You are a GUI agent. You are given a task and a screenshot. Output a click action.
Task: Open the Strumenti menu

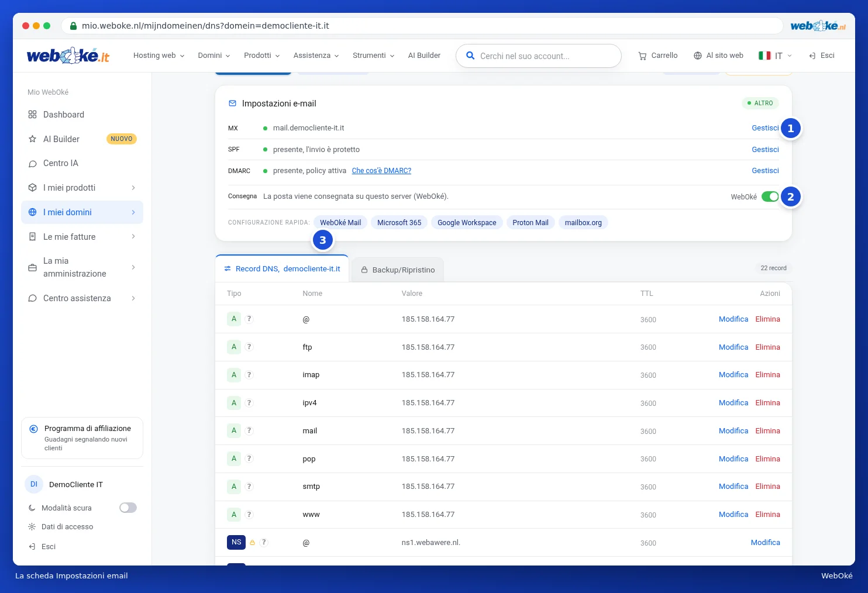(x=373, y=56)
